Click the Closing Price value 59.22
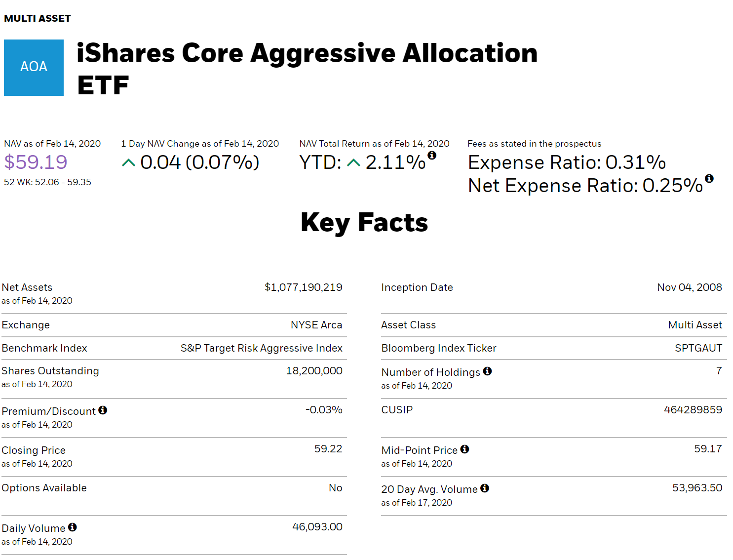This screenshot has width=733, height=560. [x=328, y=449]
